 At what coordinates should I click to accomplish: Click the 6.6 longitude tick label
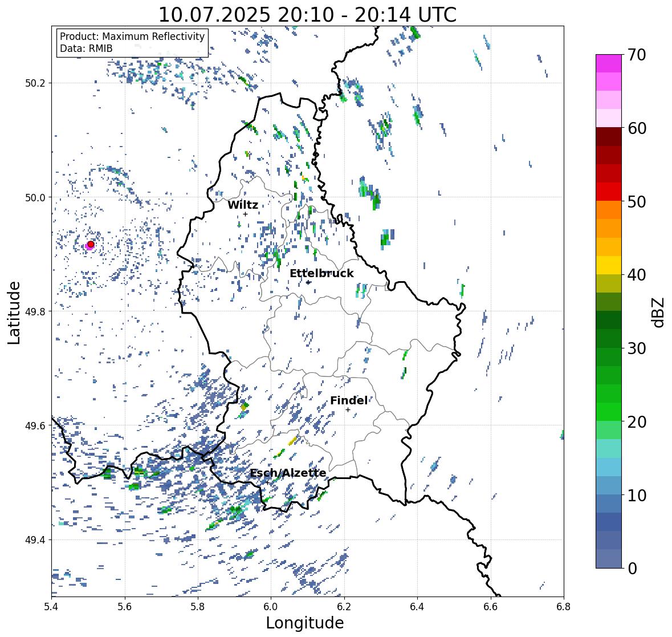tap(490, 606)
